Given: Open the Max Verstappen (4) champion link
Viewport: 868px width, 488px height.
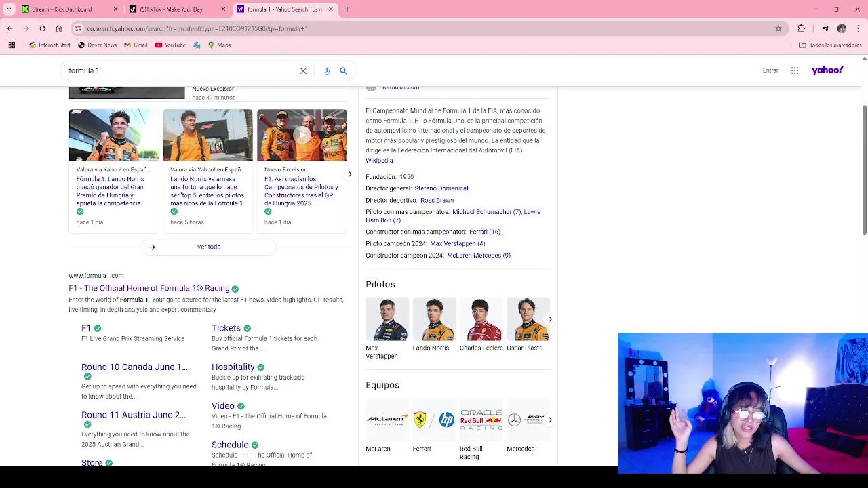Looking at the screenshot, I should 458,243.
